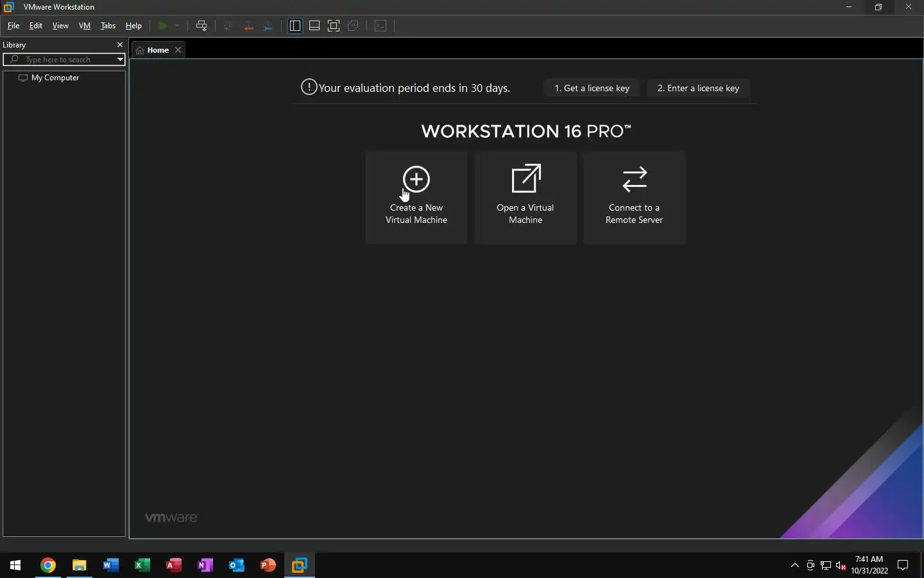924x578 pixels.
Task: Click the muted volume tray icon
Action: 841,565
